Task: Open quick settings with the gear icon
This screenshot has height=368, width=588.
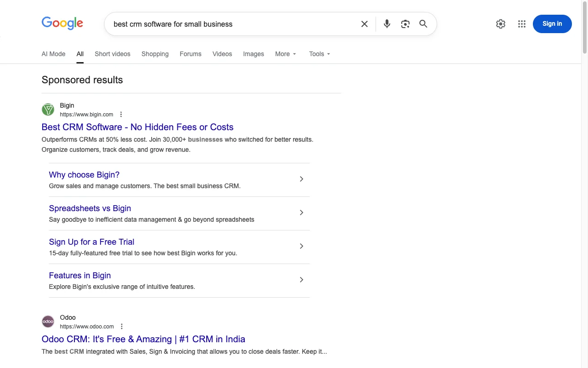Action: pos(500,23)
